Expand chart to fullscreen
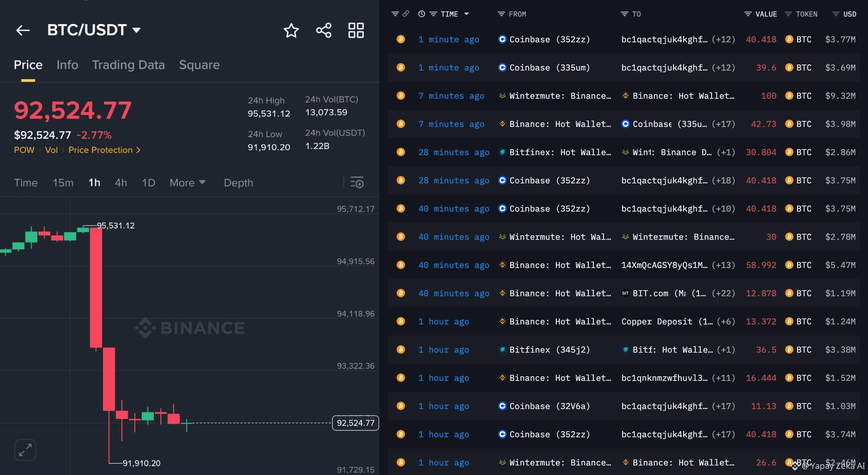The height and width of the screenshot is (475, 868). click(25, 450)
